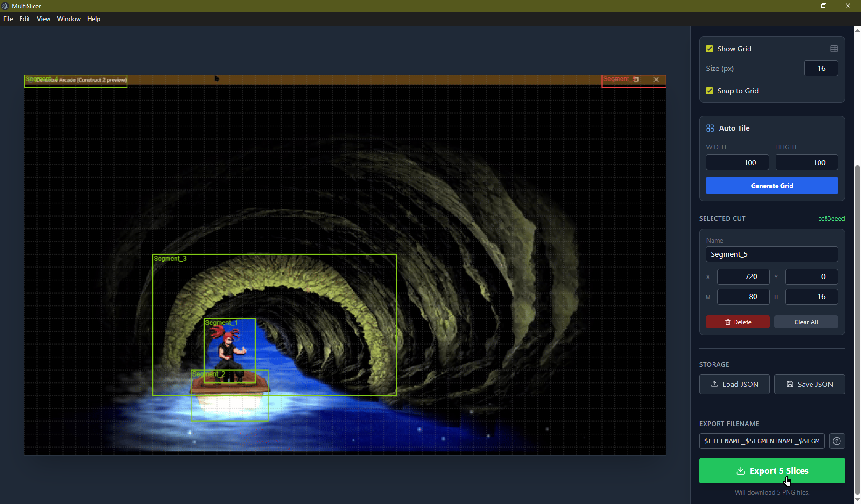Viewport: 861px width, 504px height.
Task: Select the Segment_2 cut label on canvas
Action: click(x=208, y=374)
